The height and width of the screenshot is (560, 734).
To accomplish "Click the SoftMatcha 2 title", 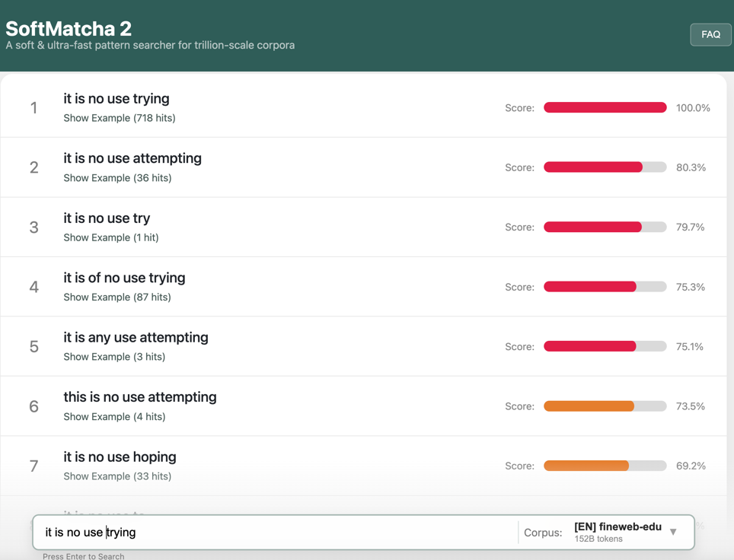I will [69, 29].
